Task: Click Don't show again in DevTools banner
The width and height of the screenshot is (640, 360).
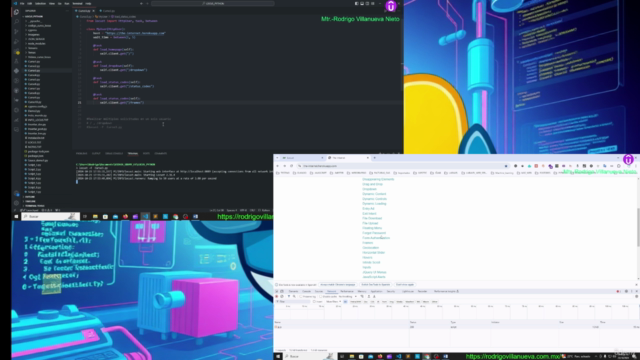Action: click(x=405, y=284)
